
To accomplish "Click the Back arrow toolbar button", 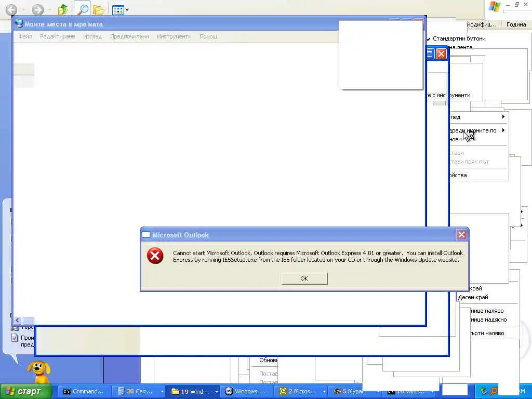I will tap(11, 10).
